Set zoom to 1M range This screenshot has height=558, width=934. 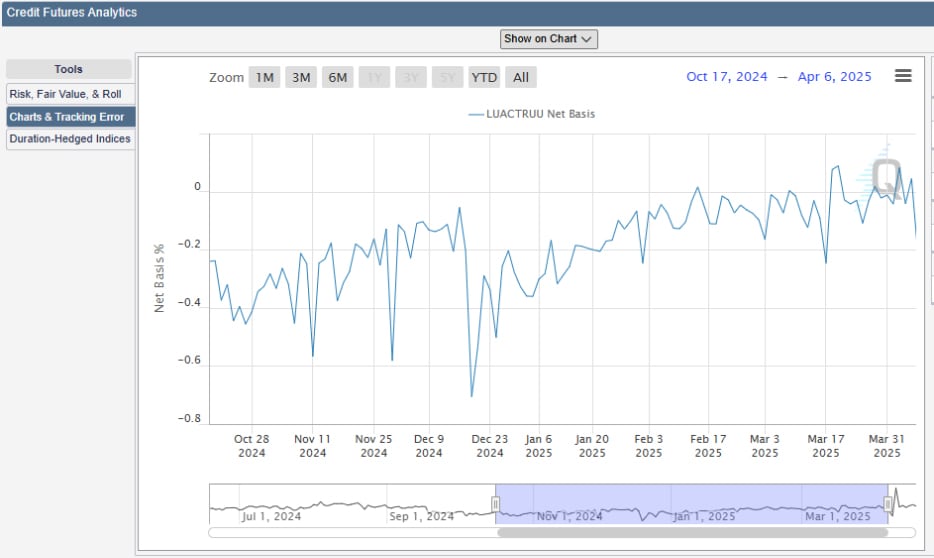point(264,77)
